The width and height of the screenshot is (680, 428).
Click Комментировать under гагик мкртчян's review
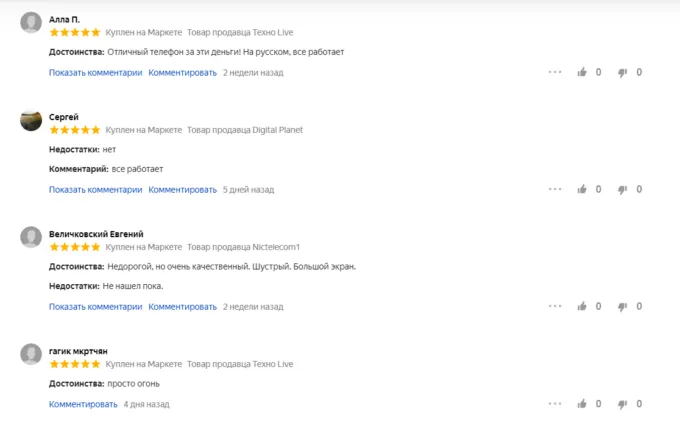click(83, 404)
